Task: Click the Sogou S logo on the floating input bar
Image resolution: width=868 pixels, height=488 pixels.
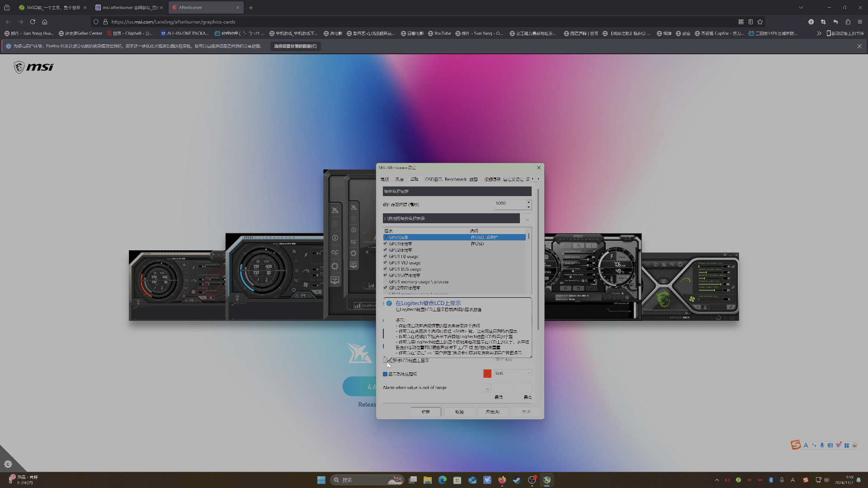Action: [796, 445]
